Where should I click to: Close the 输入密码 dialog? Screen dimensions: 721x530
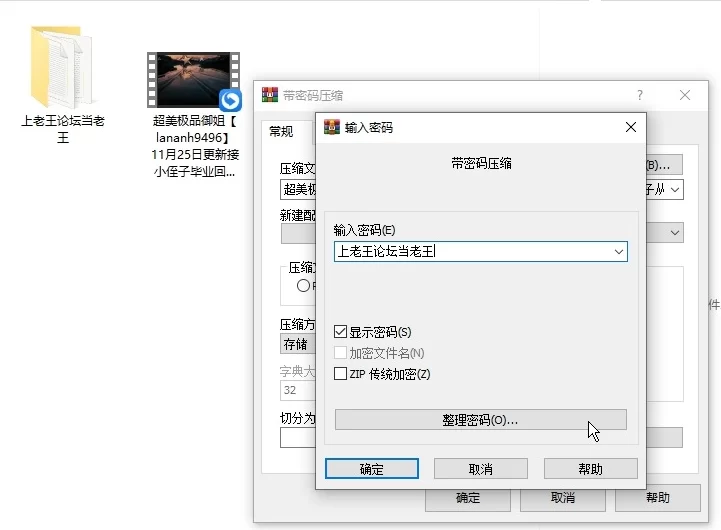click(631, 127)
